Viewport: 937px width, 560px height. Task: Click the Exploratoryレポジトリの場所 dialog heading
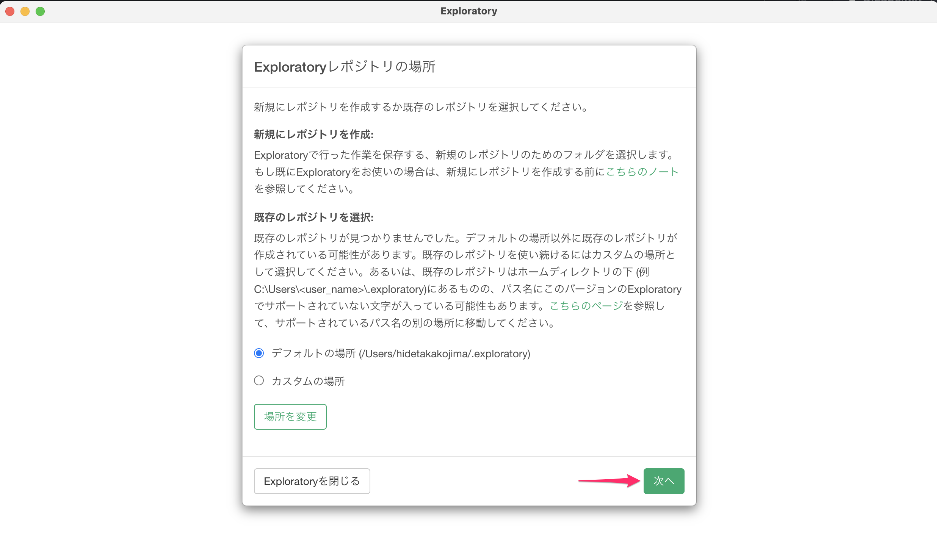(345, 67)
